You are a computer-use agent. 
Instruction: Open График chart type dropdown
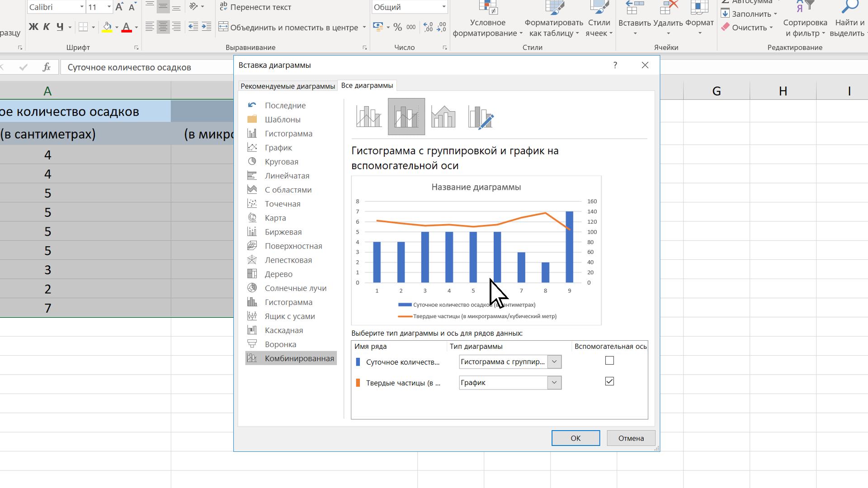pos(554,383)
